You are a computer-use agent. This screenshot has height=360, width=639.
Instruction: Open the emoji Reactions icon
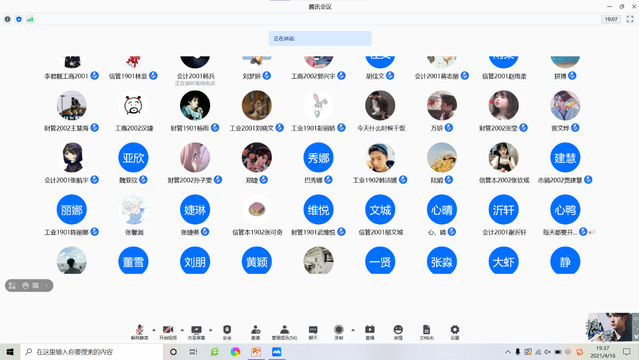398,332
